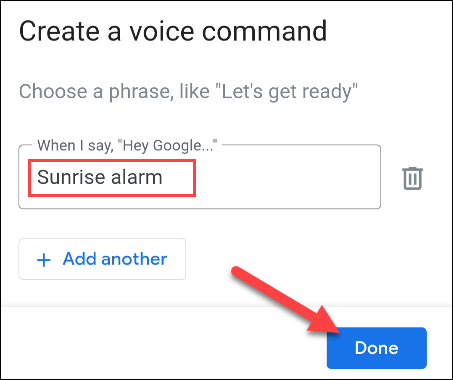453x380 pixels.
Task: Click the word "Create" in the dialog title
Action: tap(60, 31)
